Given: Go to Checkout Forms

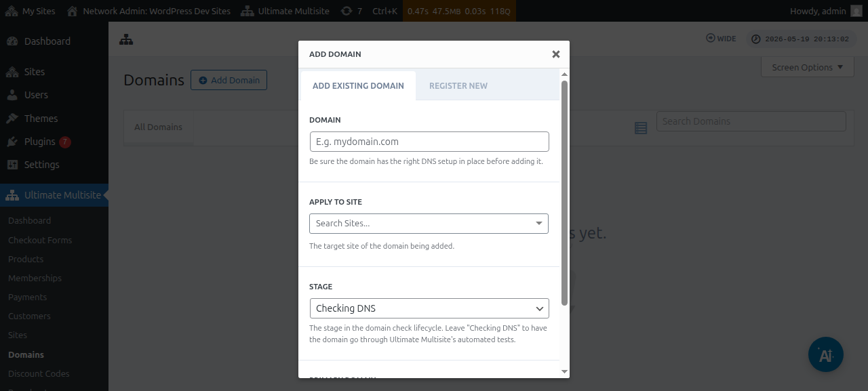Looking at the screenshot, I should 40,240.
